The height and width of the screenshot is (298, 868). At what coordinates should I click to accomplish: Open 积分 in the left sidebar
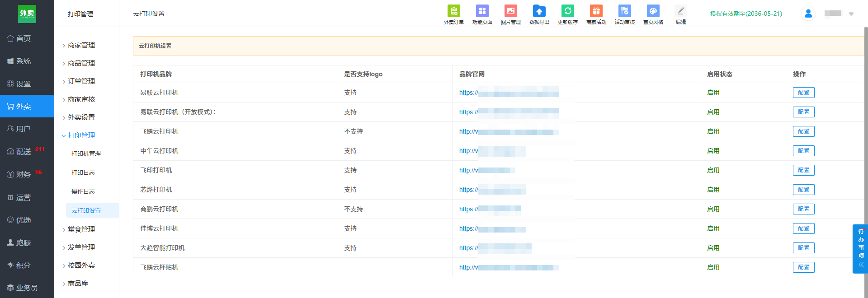coord(27,265)
